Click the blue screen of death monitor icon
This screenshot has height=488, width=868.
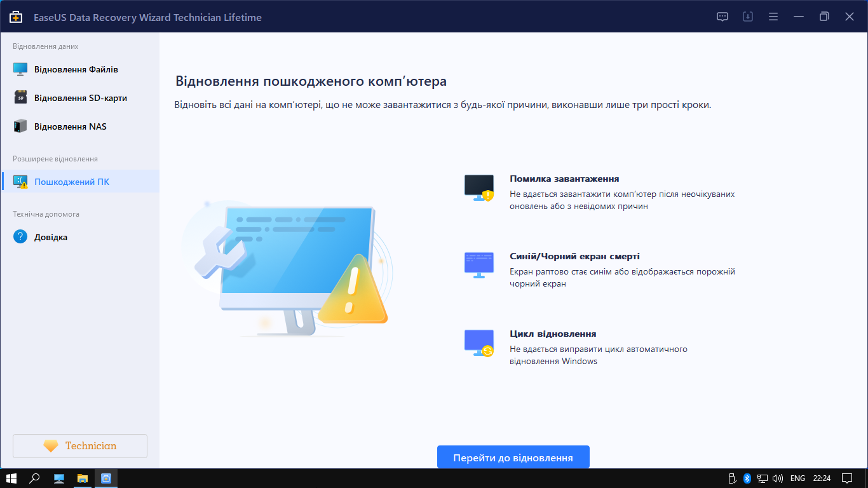479,265
